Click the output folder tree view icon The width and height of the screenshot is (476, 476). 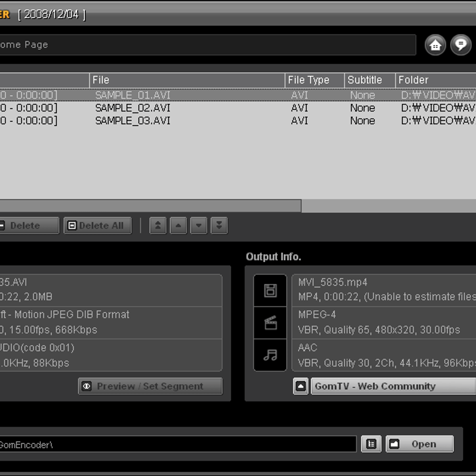[x=371, y=444]
